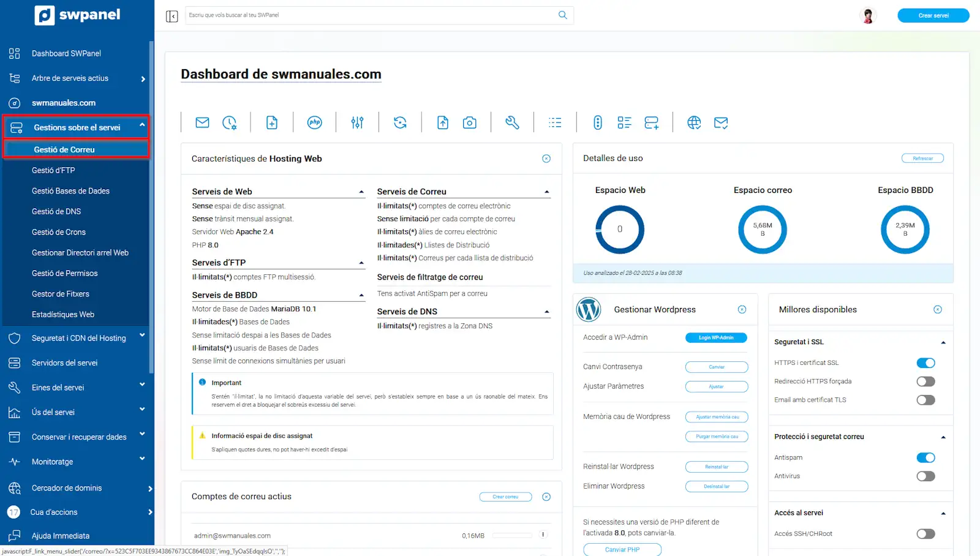Click the search magnifier icon

[x=562, y=15]
